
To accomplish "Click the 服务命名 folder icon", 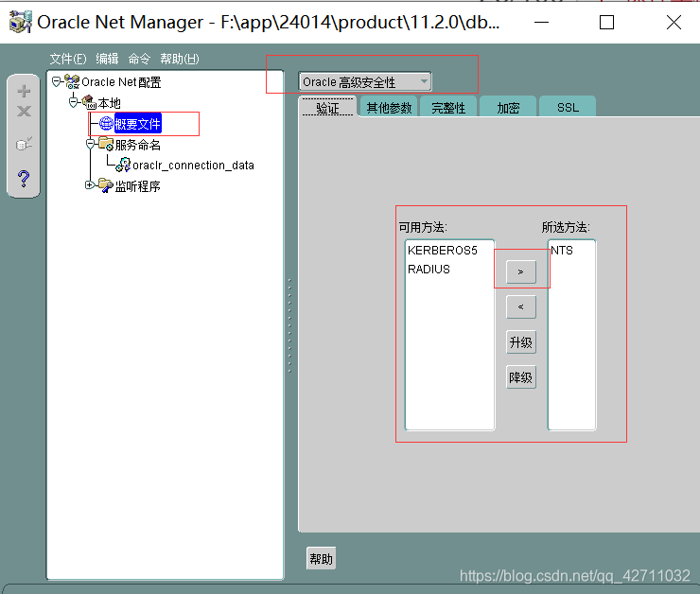I will tap(106, 144).
